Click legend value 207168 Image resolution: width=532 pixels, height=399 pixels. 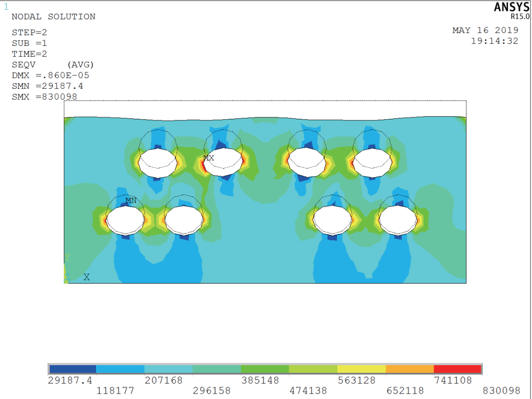tap(164, 380)
